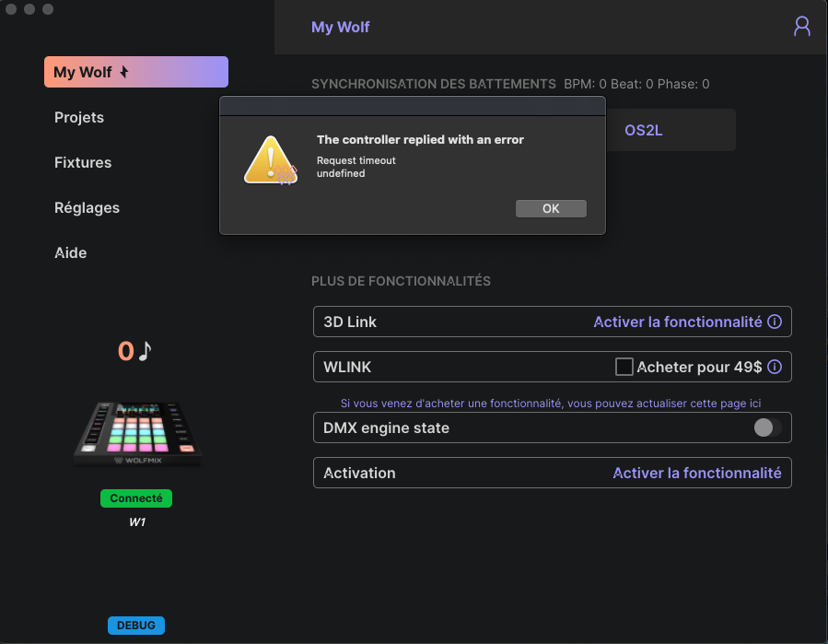
Task: Click the WLINK label
Action: (347, 368)
